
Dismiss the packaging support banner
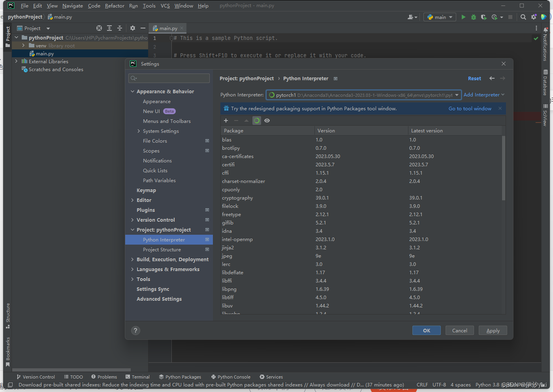tap(500, 108)
